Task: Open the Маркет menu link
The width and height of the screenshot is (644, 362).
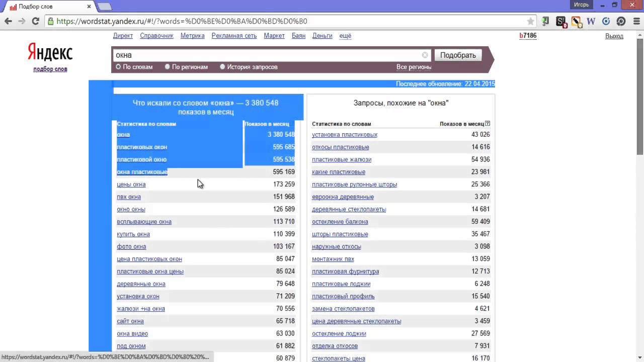Action: tap(274, 36)
